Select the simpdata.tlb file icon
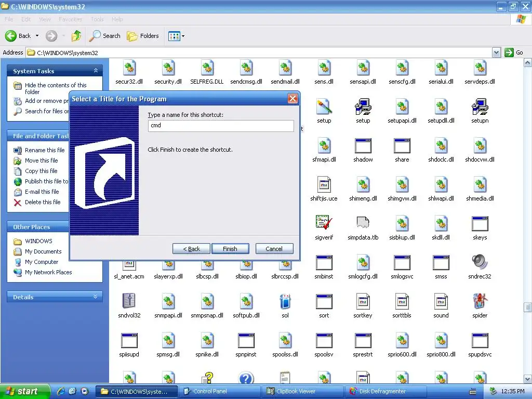Image resolution: width=532 pixels, height=399 pixels. click(363, 223)
